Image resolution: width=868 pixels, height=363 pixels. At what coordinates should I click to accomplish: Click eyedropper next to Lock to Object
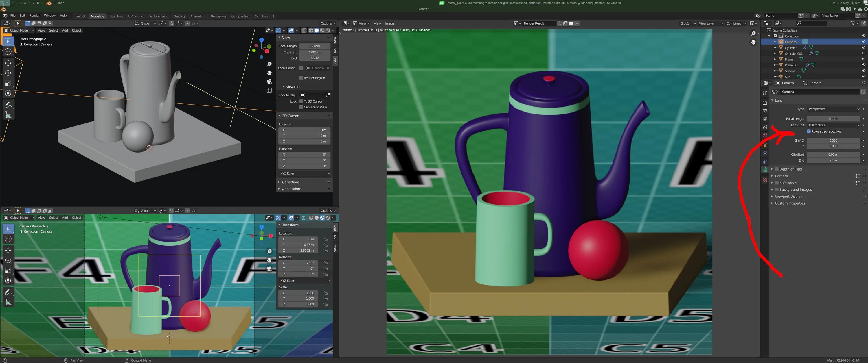click(328, 95)
